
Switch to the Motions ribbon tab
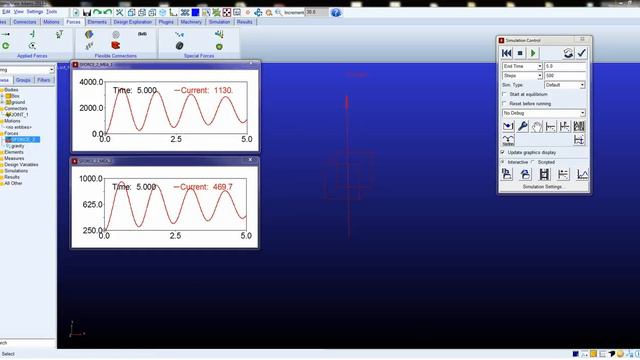pos(51,22)
